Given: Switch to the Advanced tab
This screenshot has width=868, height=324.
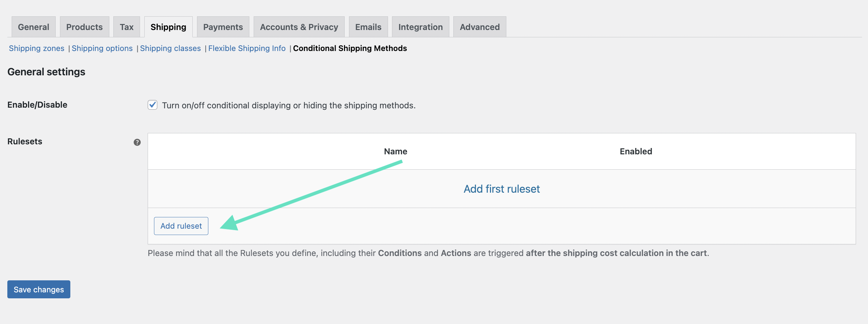Looking at the screenshot, I should pos(479,27).
